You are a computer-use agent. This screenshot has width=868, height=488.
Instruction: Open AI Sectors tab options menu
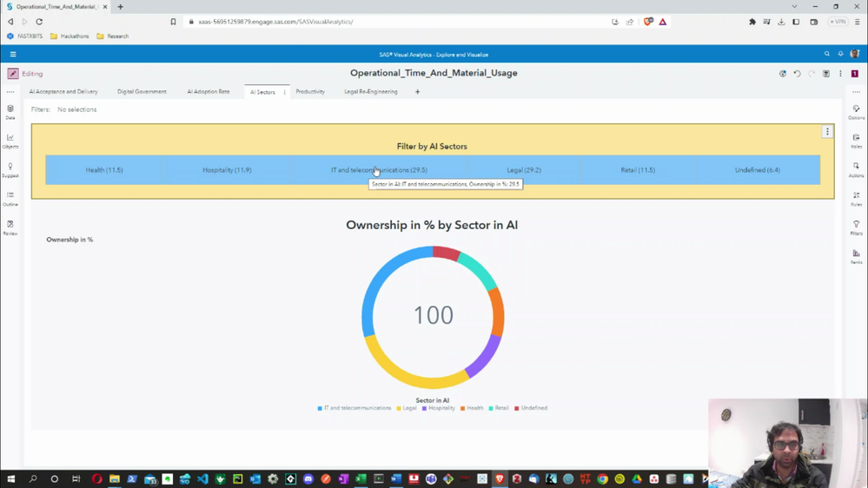tap(284, 92)
